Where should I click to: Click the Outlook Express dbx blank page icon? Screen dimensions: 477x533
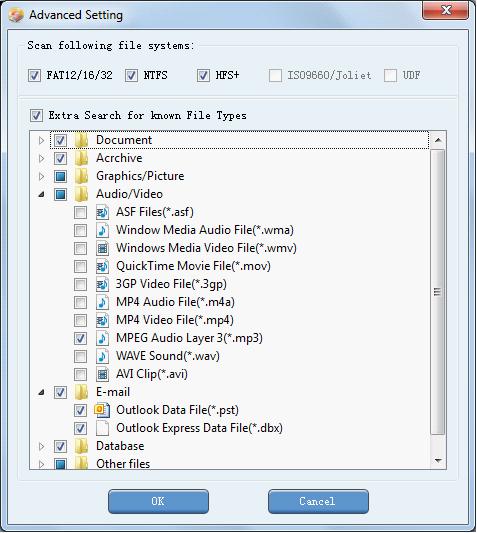[x=102, y=428]
